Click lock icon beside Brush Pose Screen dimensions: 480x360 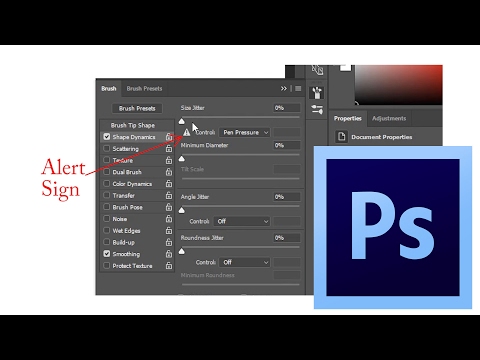(x=169, y=207)
